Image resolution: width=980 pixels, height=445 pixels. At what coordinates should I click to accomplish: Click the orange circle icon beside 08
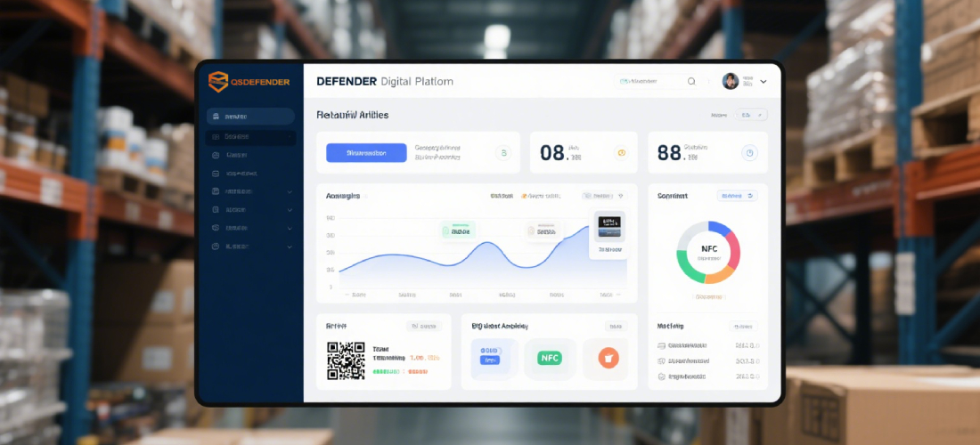[x=621, y=153]
